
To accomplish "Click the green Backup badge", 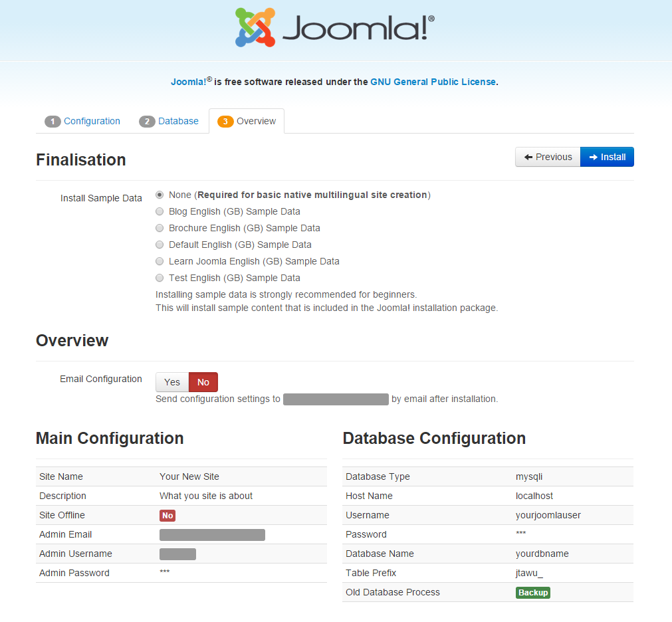I will tap(532, 593).
